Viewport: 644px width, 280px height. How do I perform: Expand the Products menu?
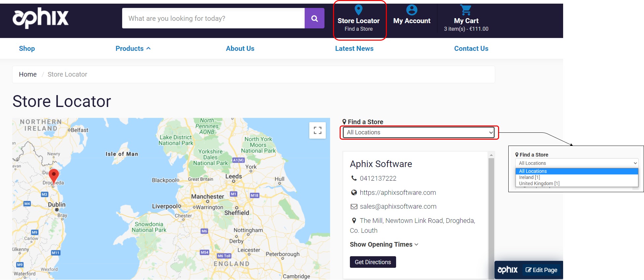(x=133, y=49)
